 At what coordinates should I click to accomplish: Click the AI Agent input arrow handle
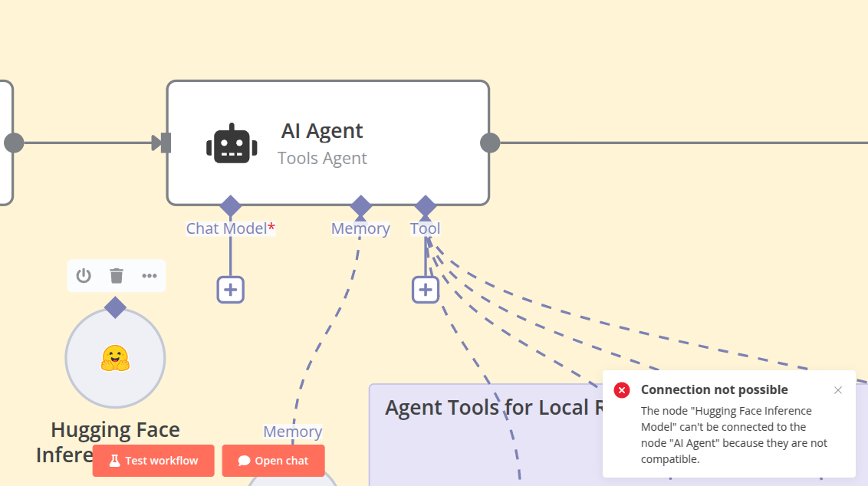tap(161, 143)
